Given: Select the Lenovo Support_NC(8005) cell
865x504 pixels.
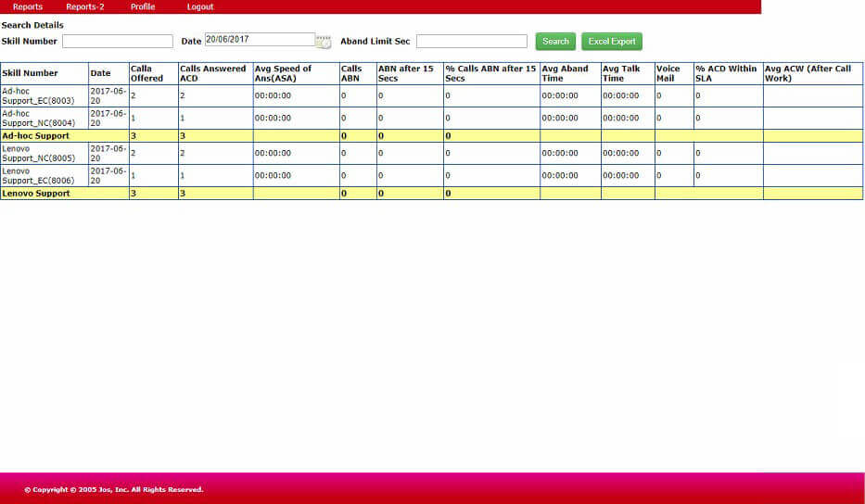Looking at the screenshot, I should (45, 153).
